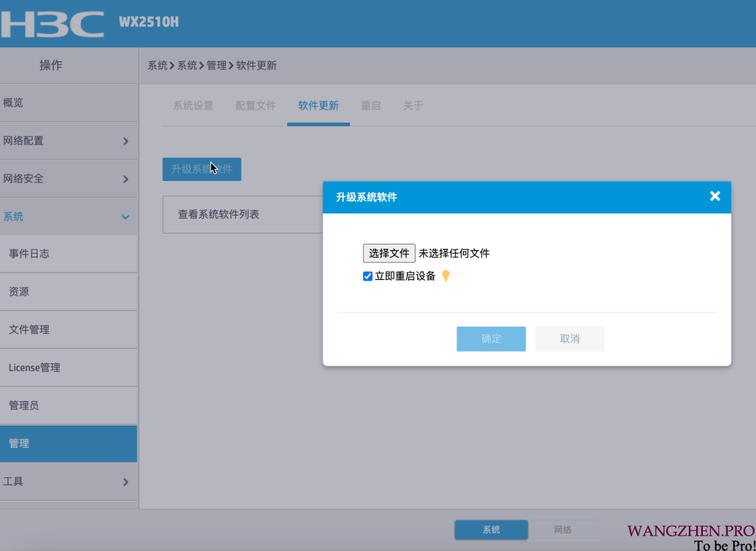Click the 升级系统软件 button
This screenshot has height=551, width=756.
202,169
